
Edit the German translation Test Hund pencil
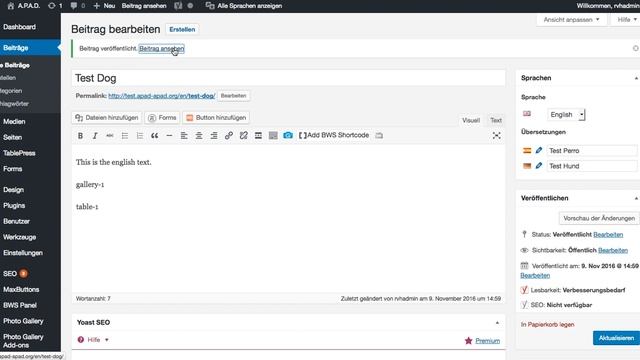[539, 166]
